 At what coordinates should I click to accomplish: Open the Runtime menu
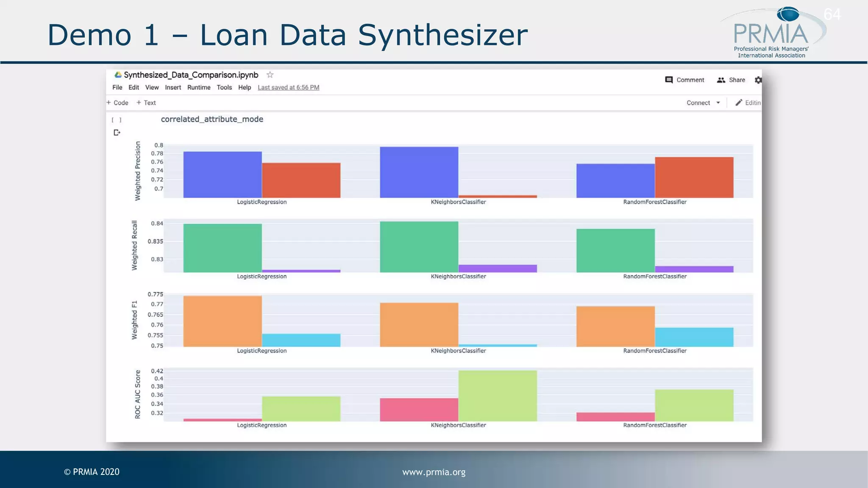click(x=199, y=88)
